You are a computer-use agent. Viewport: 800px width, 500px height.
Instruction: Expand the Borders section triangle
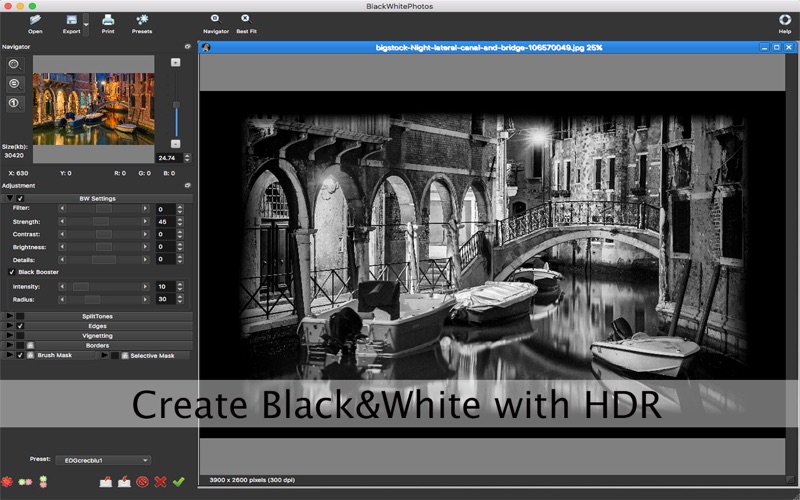pyautogui.click(x=10, y=345)
